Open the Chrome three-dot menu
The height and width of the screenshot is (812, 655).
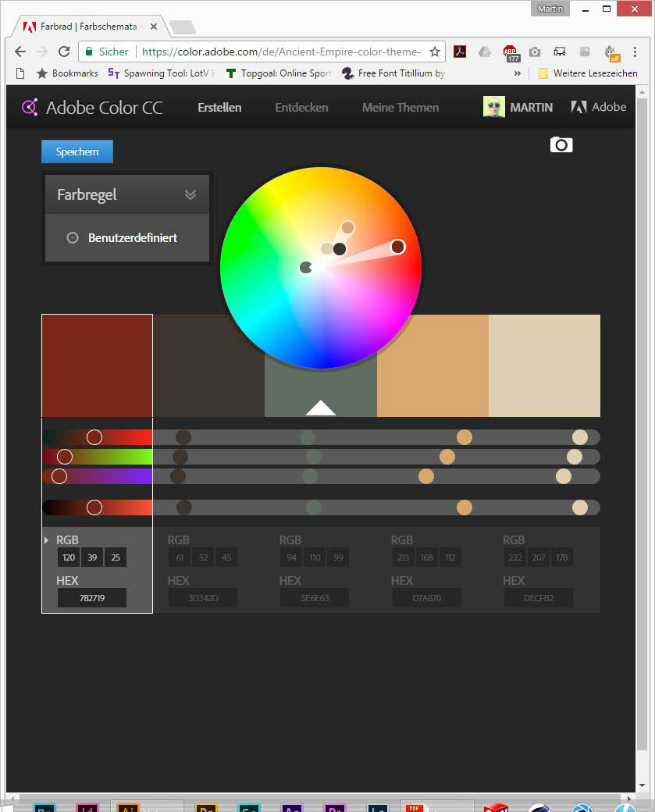click(x=635, y=52)
